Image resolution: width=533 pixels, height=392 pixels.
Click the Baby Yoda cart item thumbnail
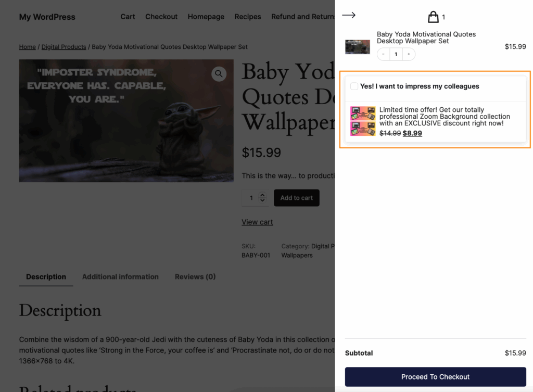[x=358, y=46]
